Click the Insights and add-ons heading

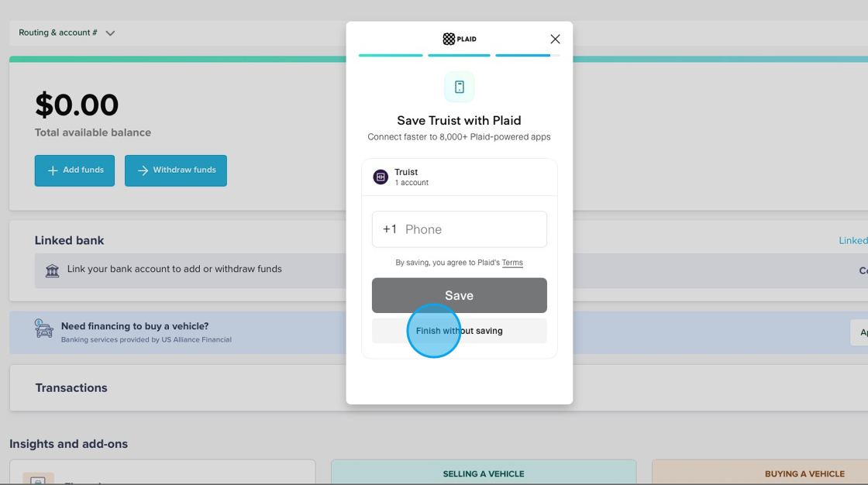tap(69, 443)
